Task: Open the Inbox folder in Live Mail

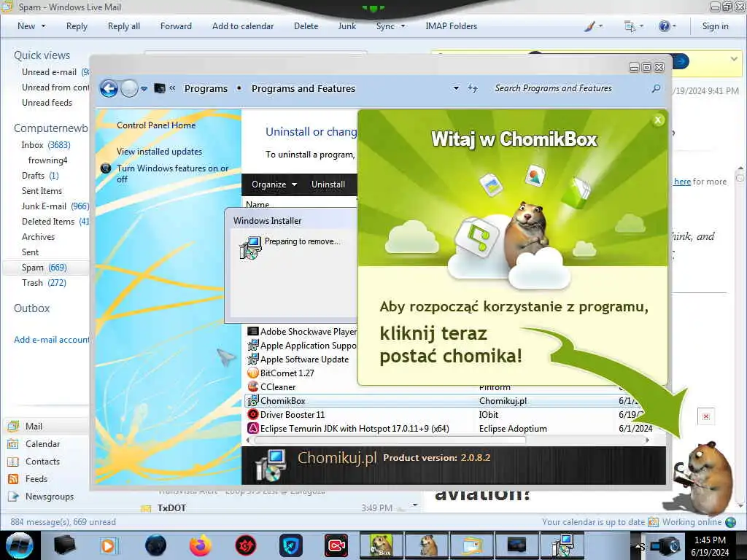Action: [46, 145]
